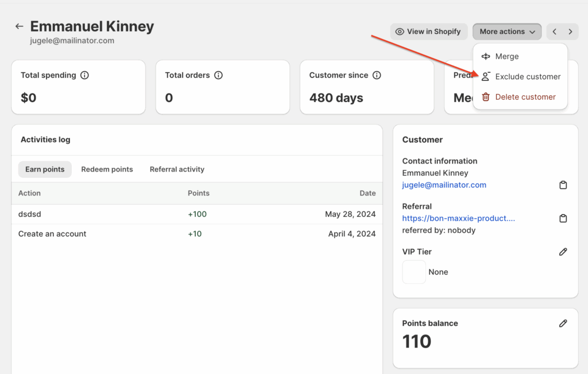Collapse the More actions dropdown
The image size is (588, 374).
click(506, 32)
